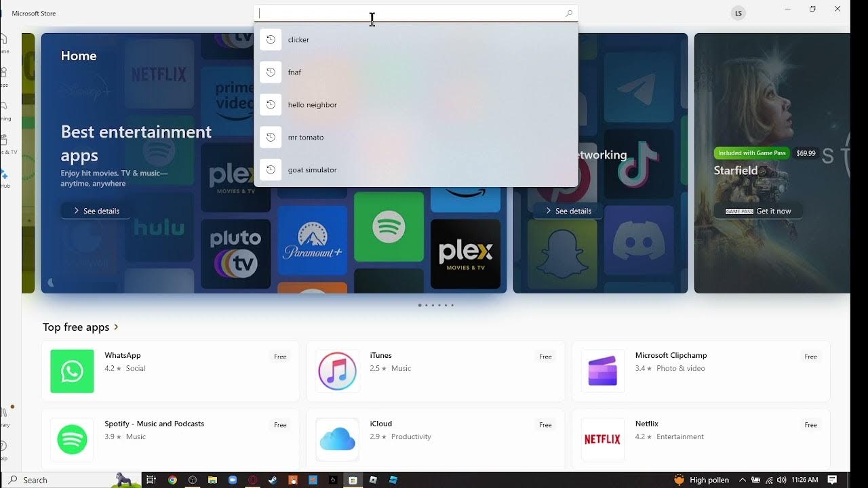Launch Google Chrome from taskbar
The height and width of the screenshot is (488, 868).
[172, 480]
